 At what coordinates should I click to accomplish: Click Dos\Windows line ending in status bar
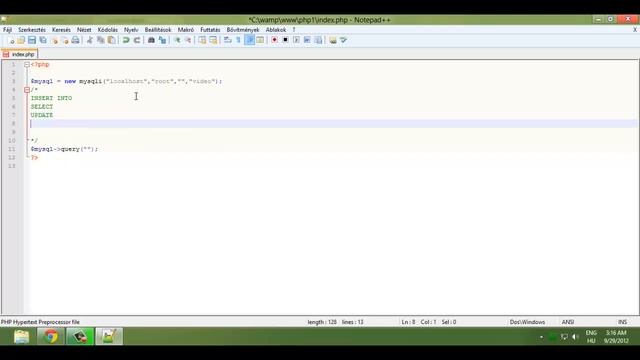click(x=527, y=322)
